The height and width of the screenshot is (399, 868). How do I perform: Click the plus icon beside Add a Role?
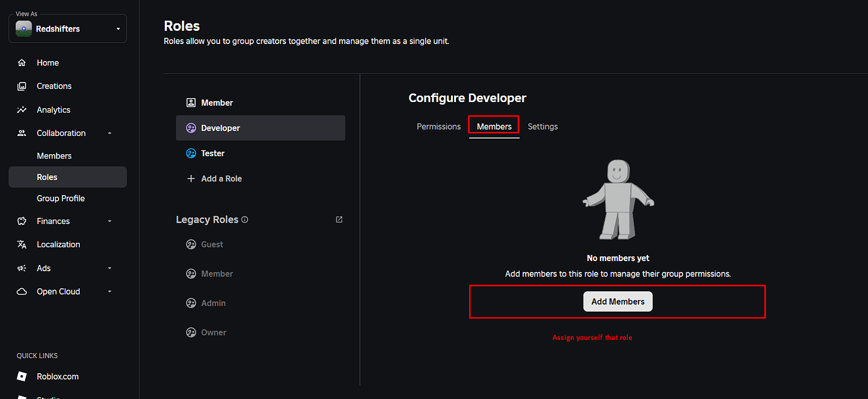(191, 179)
